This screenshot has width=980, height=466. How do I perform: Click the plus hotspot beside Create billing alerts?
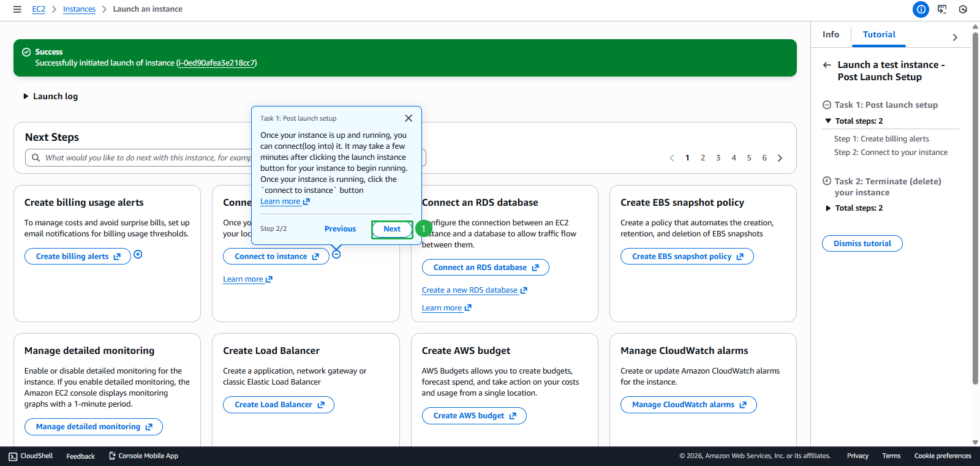point(138,255)
